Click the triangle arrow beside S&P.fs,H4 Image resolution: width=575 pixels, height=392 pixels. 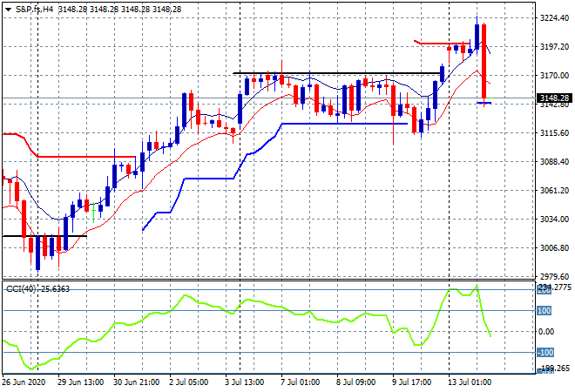(8, 10)
